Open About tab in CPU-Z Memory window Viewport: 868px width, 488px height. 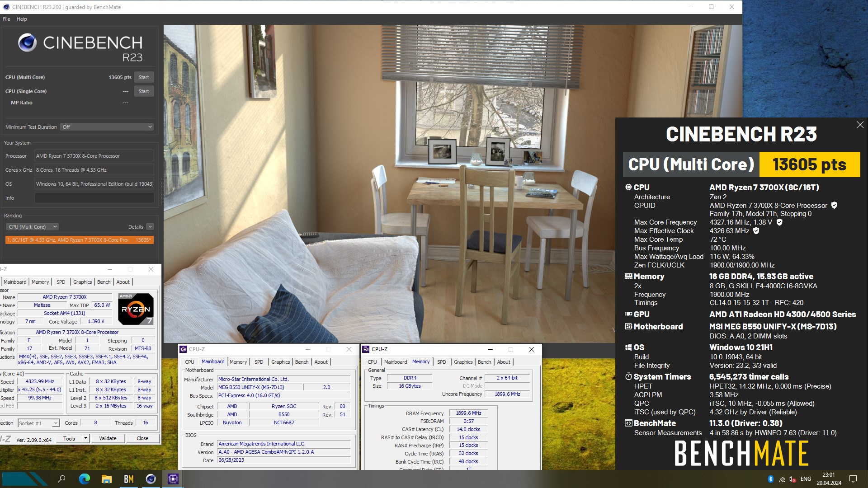504,362
